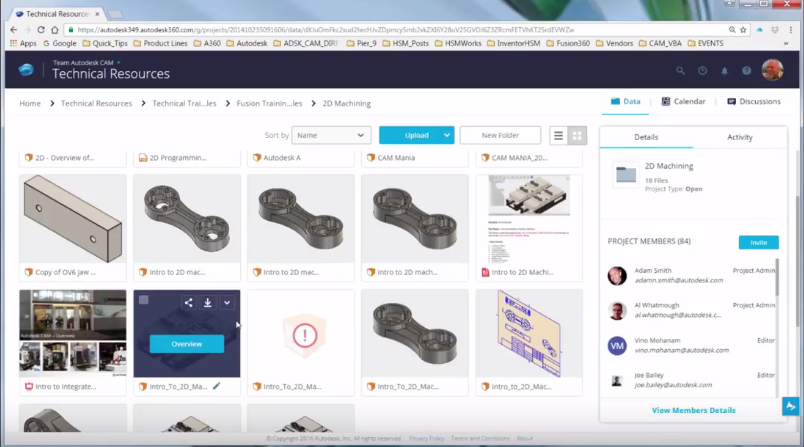Open the help question mark icon
The image size is (804, 447).
747,71
